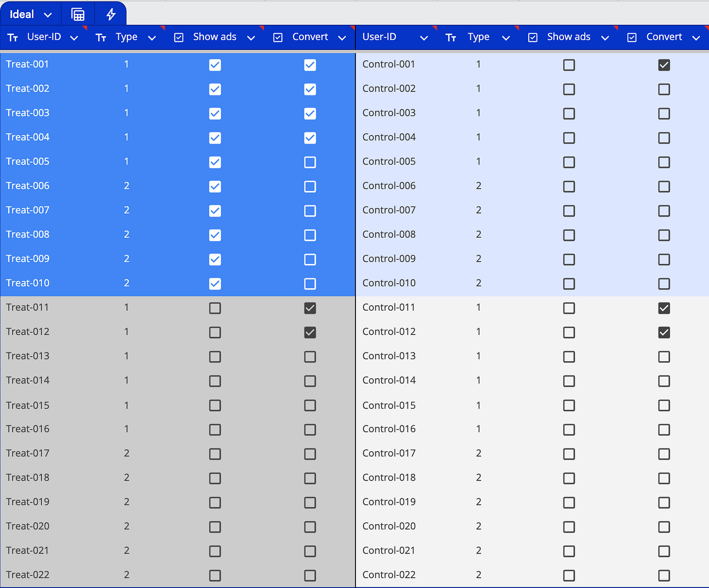Click the left table User-ID header label
The image size is (709, 588).
tap(44, 37)
